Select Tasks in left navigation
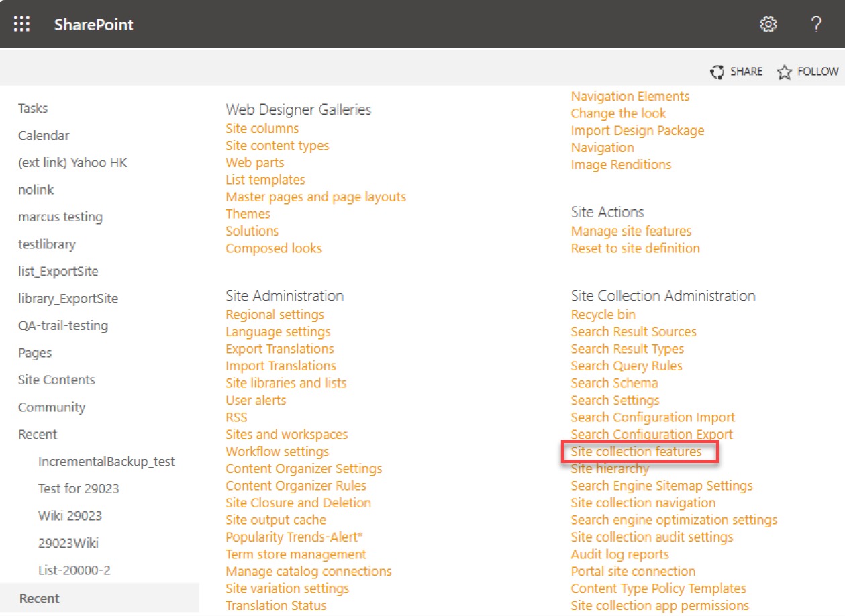The height and width of the screenshot is (616, 845). pyautogui.click(x=33, y=108)
